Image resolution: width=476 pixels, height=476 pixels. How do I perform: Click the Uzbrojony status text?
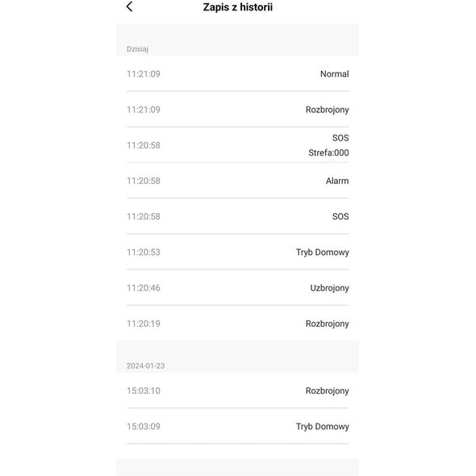329,288
